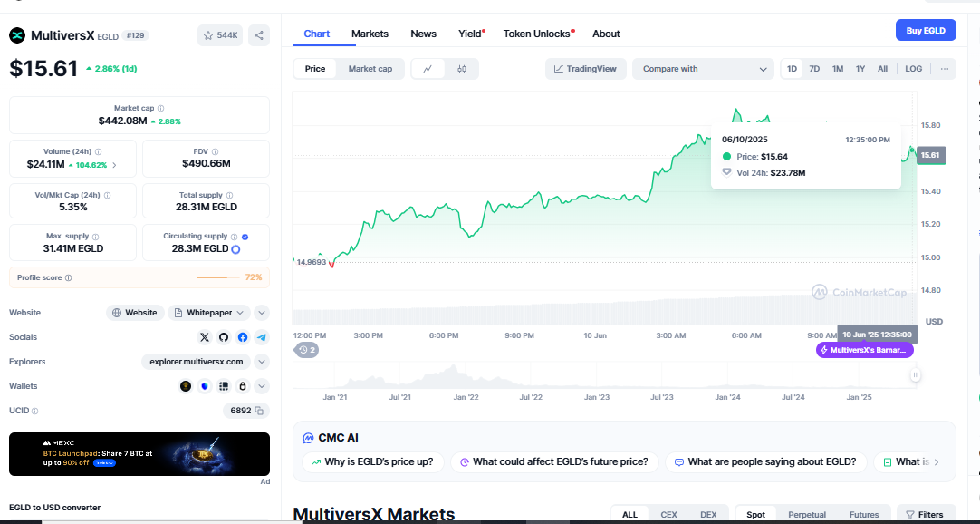Image resolution: width=980 pixels, height=524 pixels.
Task: Open the Telegram social icon
Action: (x=262, y=337)
